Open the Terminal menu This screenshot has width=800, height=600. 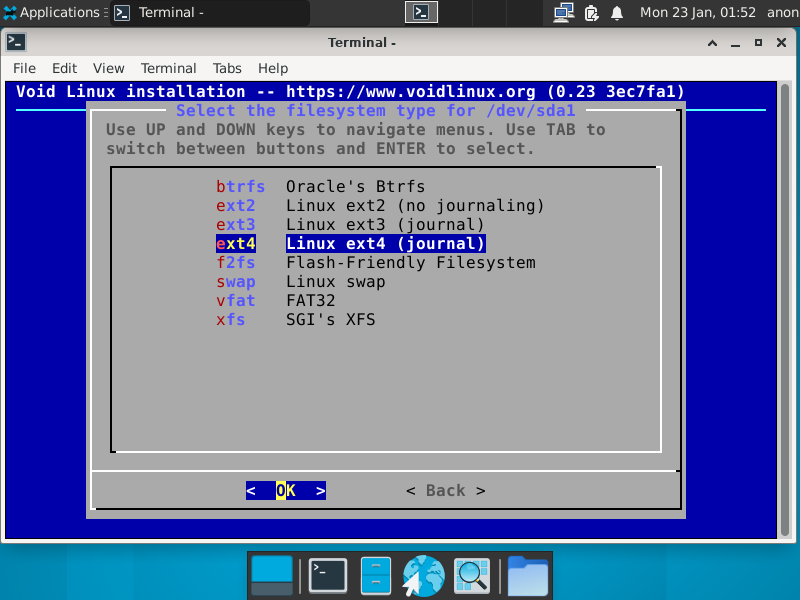(168, 68)
